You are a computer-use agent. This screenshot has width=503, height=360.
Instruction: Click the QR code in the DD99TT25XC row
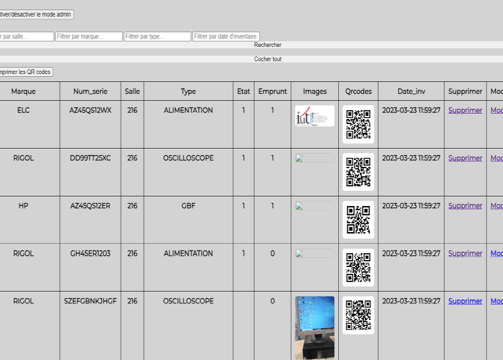tap(358, 172)
